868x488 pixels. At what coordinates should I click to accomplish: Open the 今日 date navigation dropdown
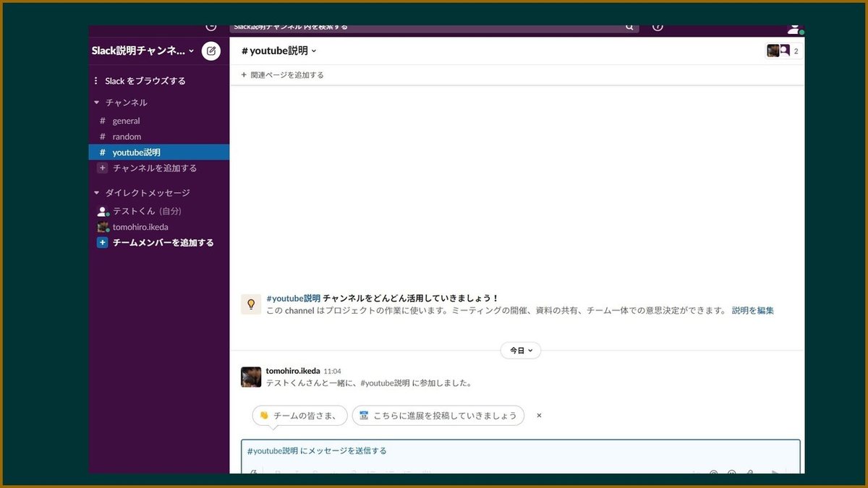coord(520,350)
